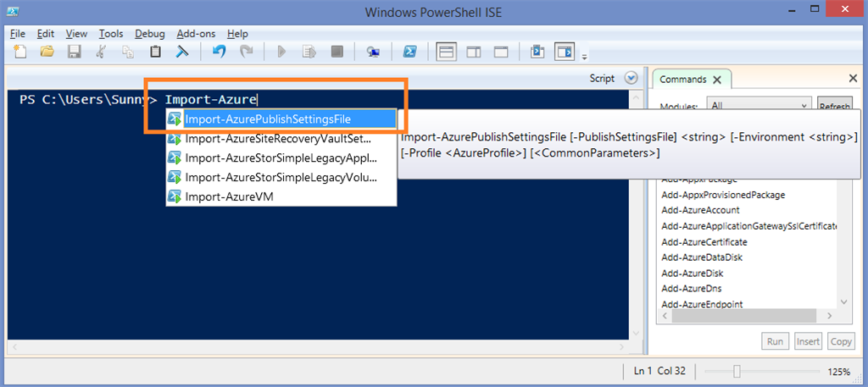Toggle the Show Command Add-on icon
Viewport: 868px width, 387px height.
tap(565, 52)
